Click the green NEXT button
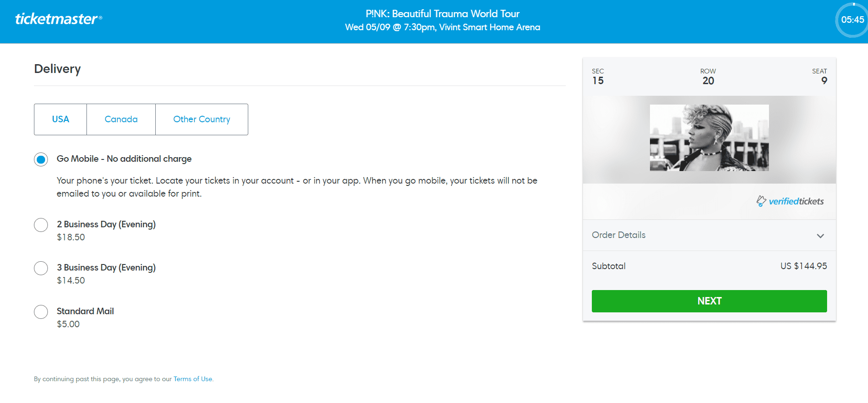 (x=709, y=301)
